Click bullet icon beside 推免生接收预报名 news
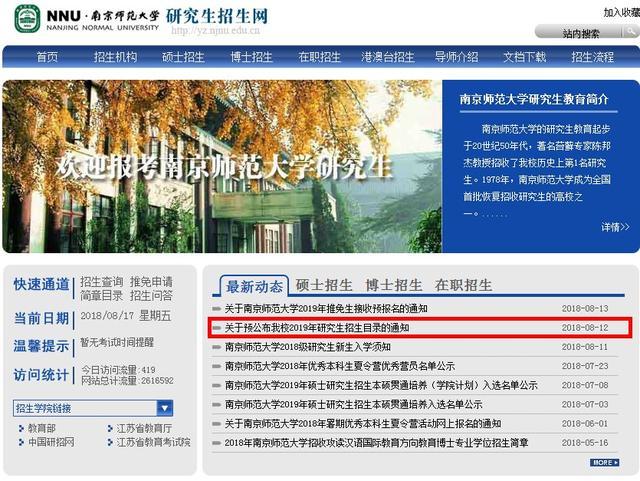The image size is (640, 481). [x=217, y=309]
